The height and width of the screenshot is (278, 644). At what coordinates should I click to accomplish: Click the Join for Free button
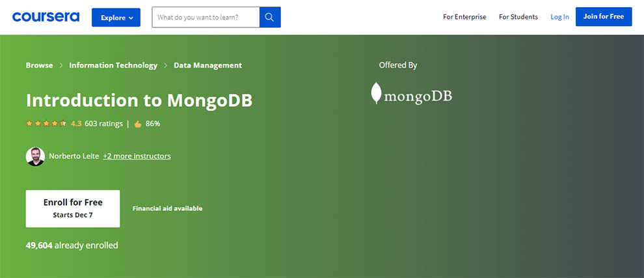(x=603, y=16)
